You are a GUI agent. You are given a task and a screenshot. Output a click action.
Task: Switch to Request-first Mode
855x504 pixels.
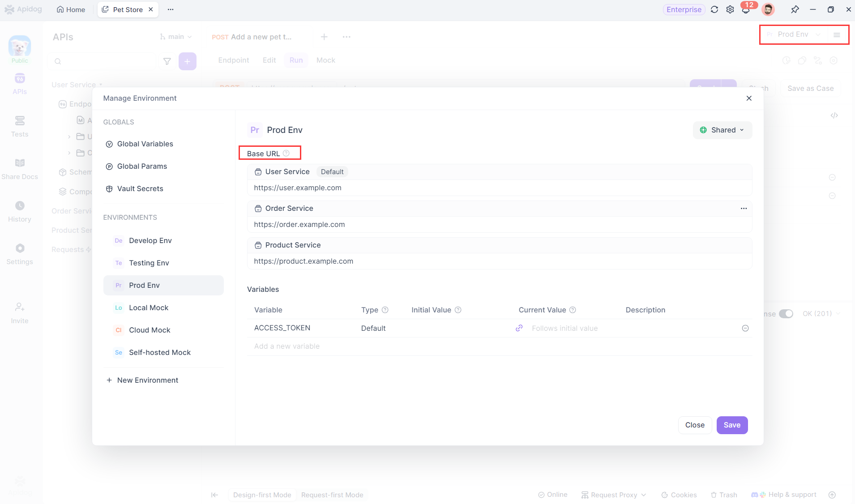click(332, 495)
